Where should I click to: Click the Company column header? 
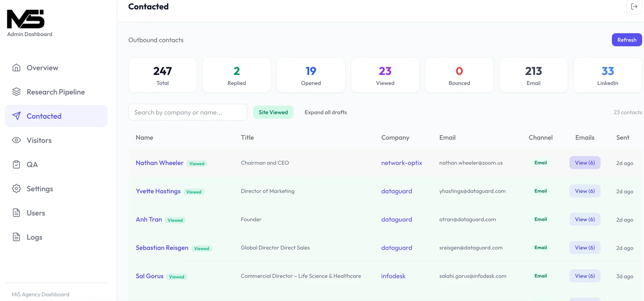coord(395,137)
